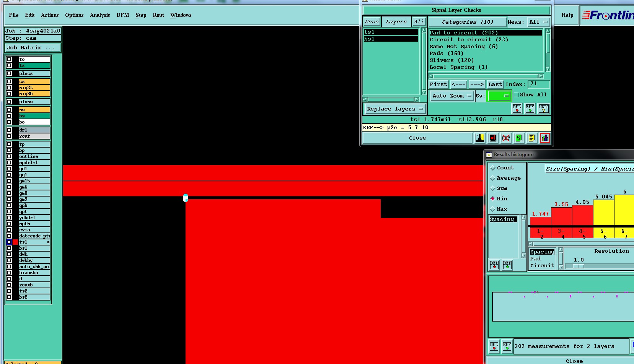634x364 pixels.
Task: Select bs1 in checks layers list
Action: click(391, 39)
